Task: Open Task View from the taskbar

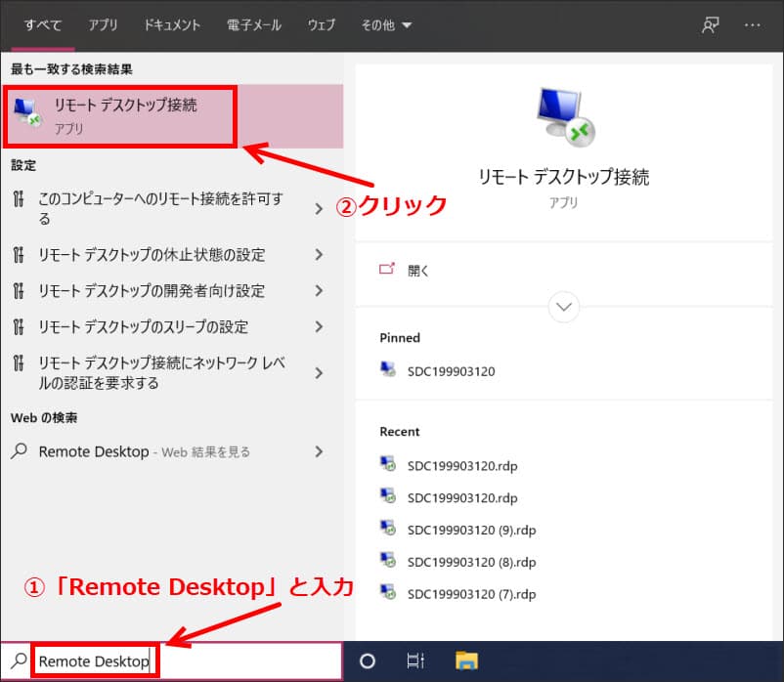Action: pos(414,661)
